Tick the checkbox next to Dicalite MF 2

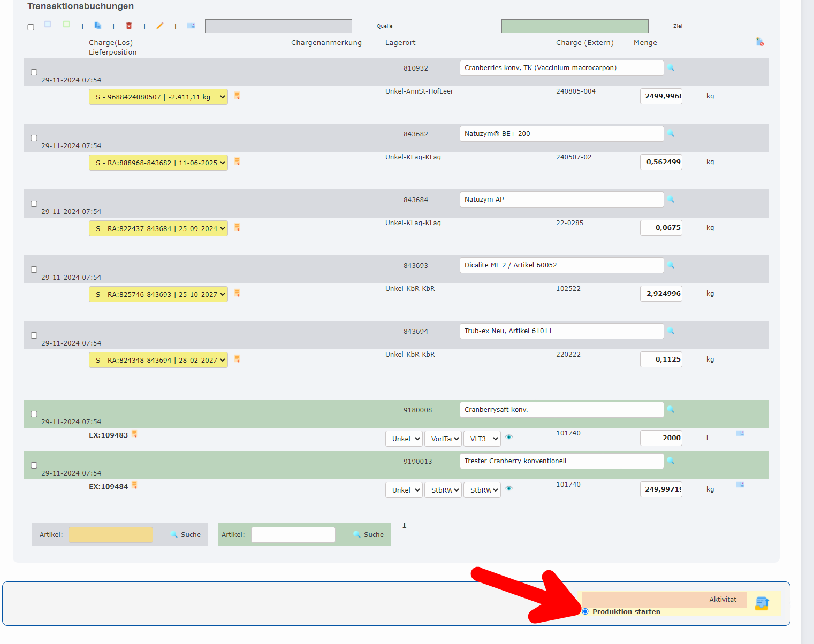(34, 270)
